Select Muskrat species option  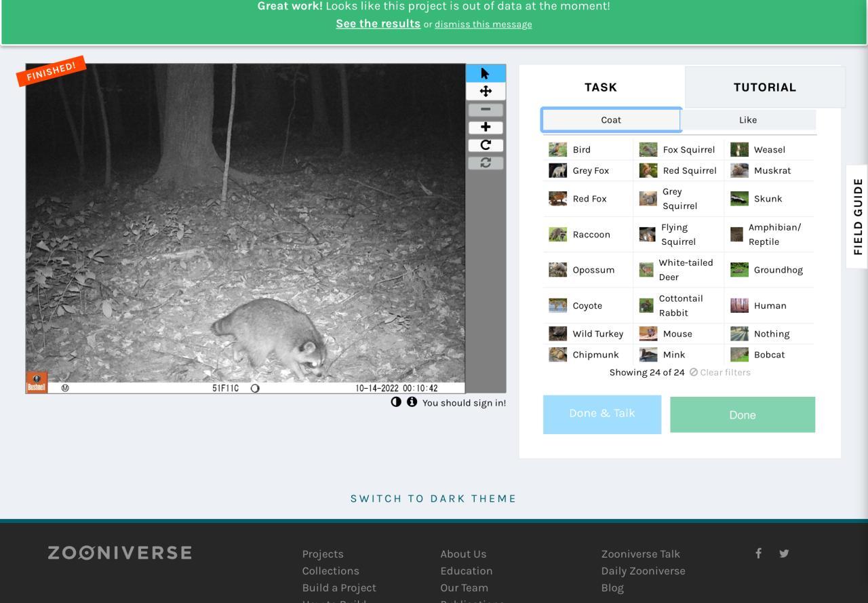click(770, 170)
